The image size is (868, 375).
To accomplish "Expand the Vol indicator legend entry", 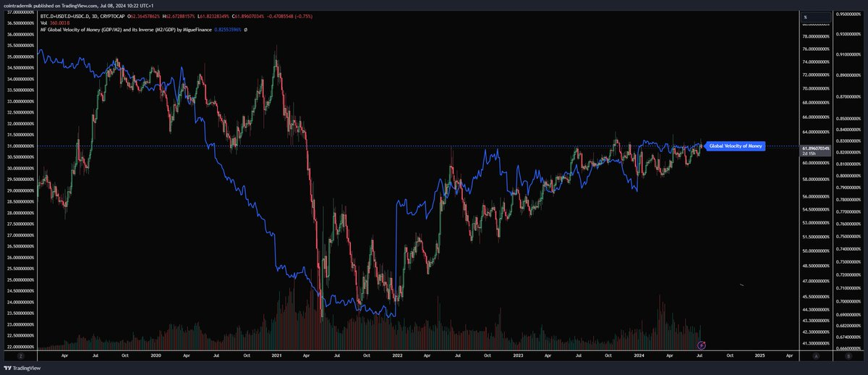I will (44, 22).
